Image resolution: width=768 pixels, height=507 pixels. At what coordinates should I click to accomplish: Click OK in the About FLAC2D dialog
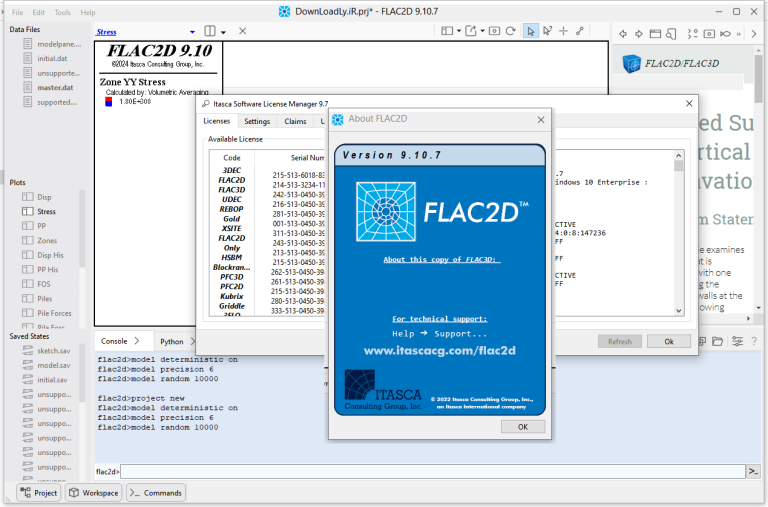tap(523, 427)
